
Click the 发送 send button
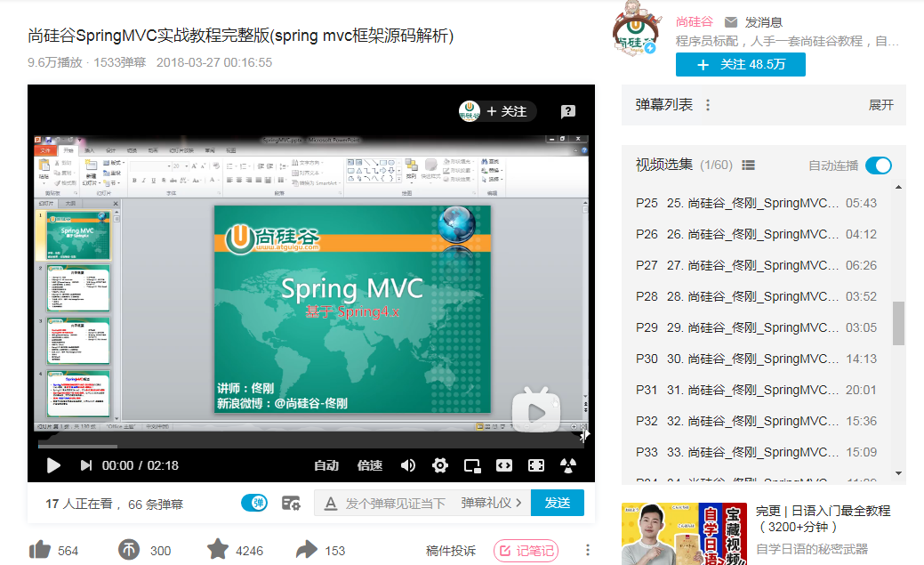pyautogui.click(x=557, y=503)
